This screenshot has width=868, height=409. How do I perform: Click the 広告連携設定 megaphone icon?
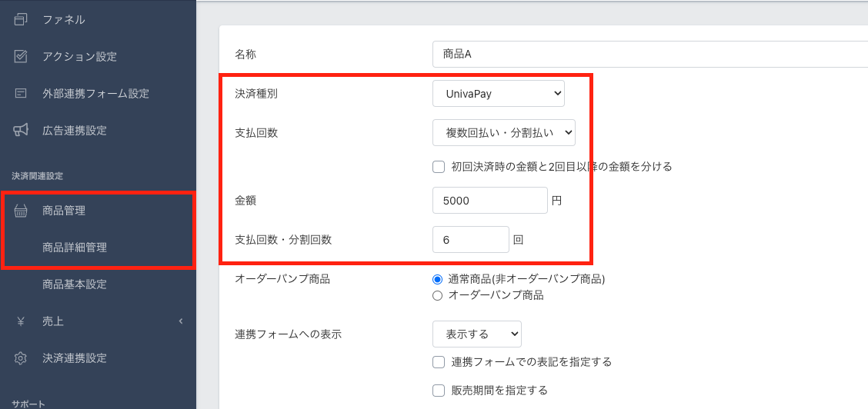(x=21, y=130)
